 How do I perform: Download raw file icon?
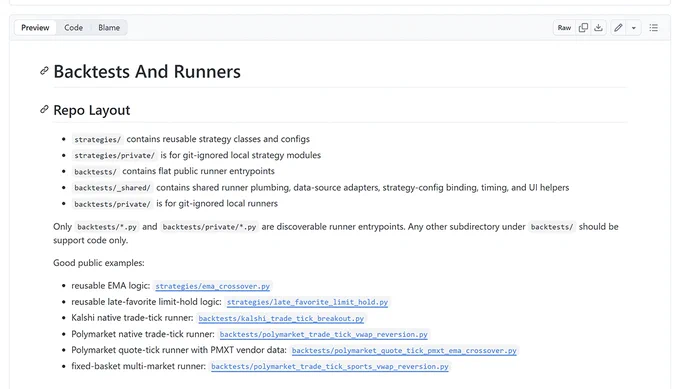(598, 28)
